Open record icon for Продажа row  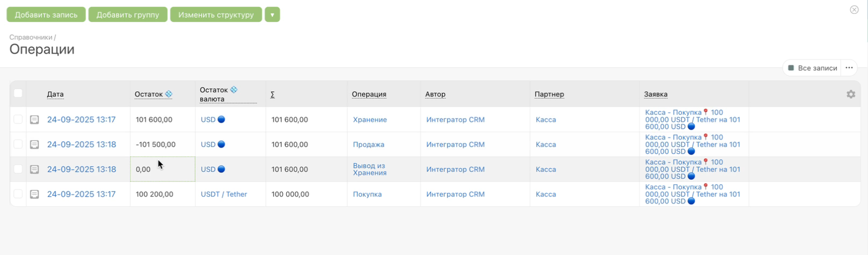click(34, 144)
